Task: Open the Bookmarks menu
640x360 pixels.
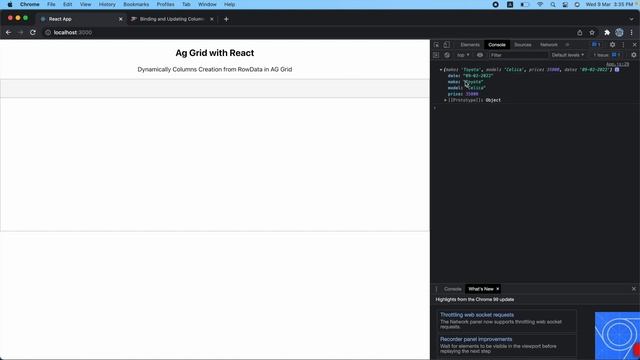Action: [136, 4]
